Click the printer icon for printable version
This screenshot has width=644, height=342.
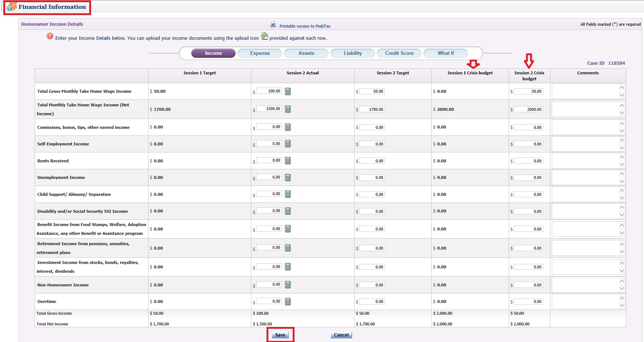point(273,24)
